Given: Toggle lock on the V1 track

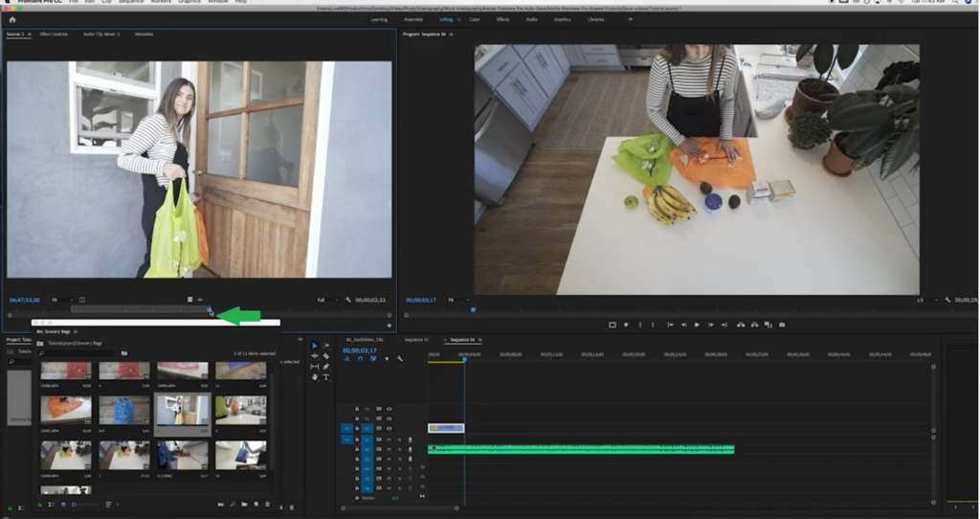Looking at the screenshot, I should click(357, 428).
